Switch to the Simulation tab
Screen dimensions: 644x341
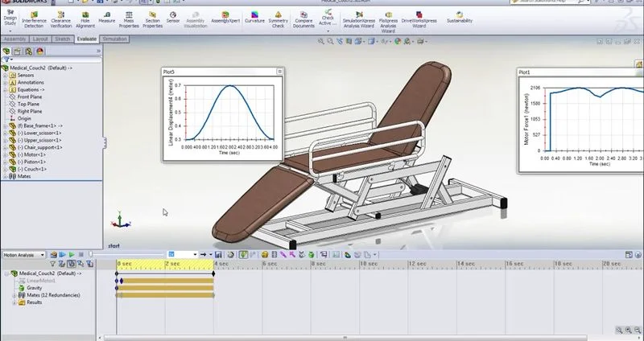tap(114, 39)
